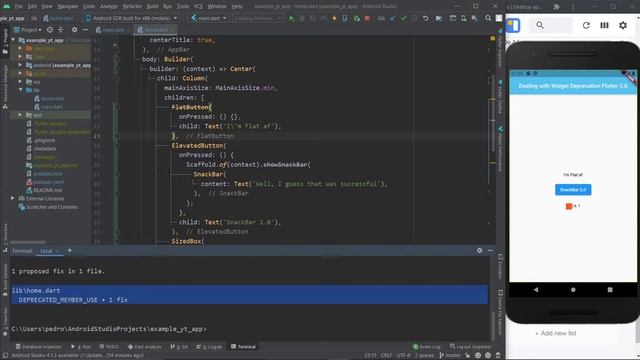Switch to the main.dart editor tab
This screenshot has height=360, width=640.
(x=113, y=30)
